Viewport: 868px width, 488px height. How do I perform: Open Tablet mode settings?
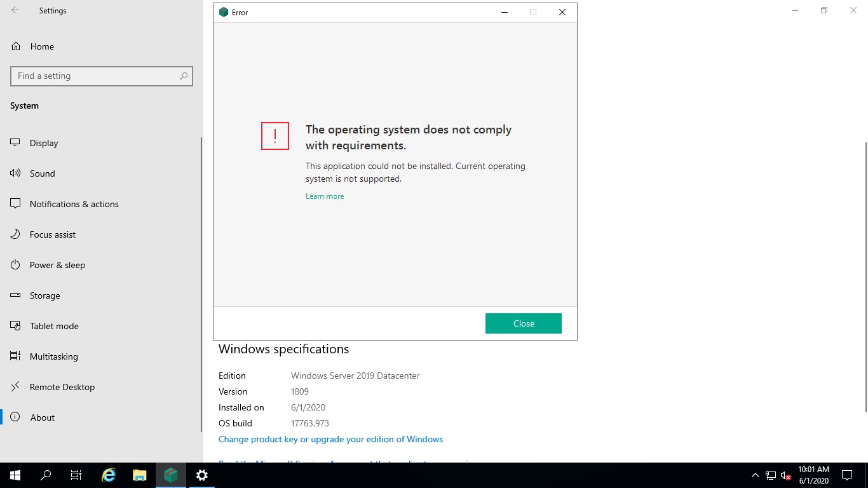pos(102,326)
